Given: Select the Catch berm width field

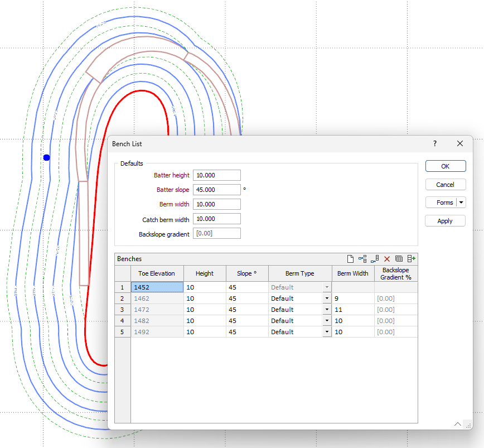Looking at the screenshot, I should pyautogui.click(x=217, y=219).
